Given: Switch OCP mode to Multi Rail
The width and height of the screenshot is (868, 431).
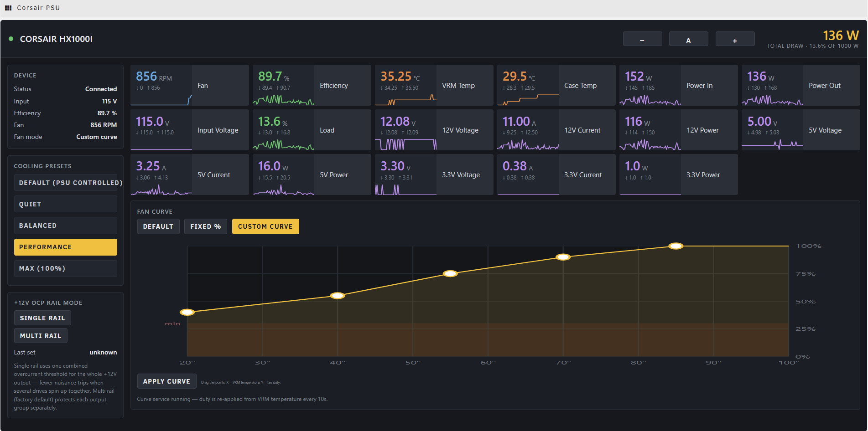Looking at the screenshot, I should click(41, 336).
